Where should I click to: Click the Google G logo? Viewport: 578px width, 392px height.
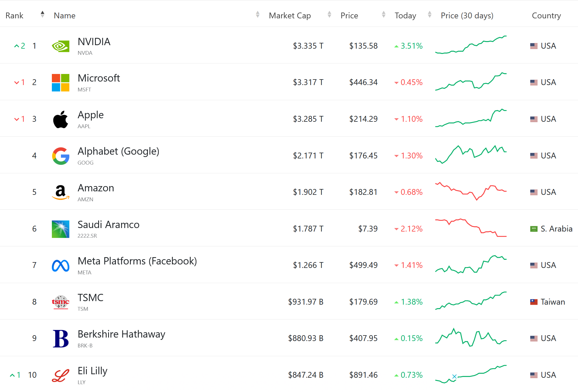click(x=61, y=156)
